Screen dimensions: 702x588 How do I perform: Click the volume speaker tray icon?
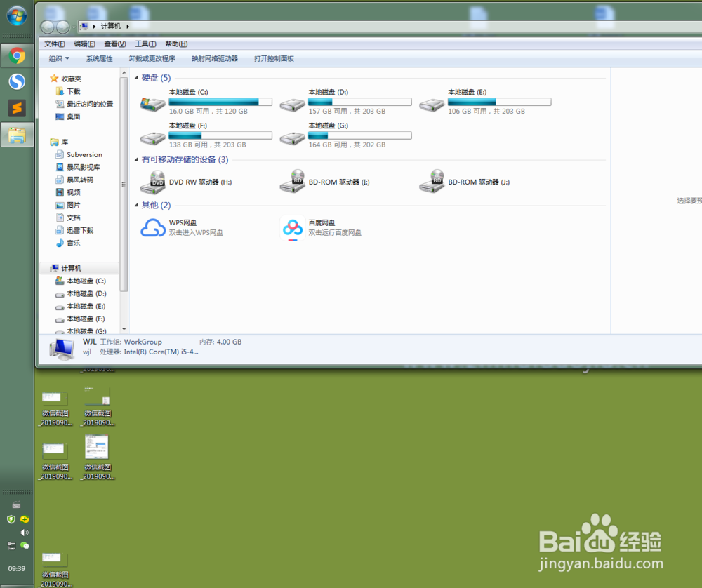click(24, 533)
